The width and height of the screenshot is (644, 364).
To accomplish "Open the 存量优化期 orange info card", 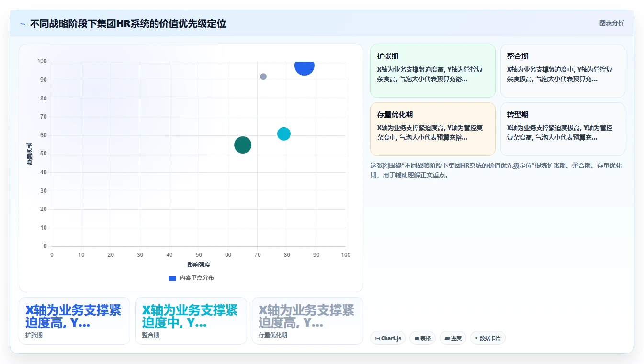I will point(432,129).
